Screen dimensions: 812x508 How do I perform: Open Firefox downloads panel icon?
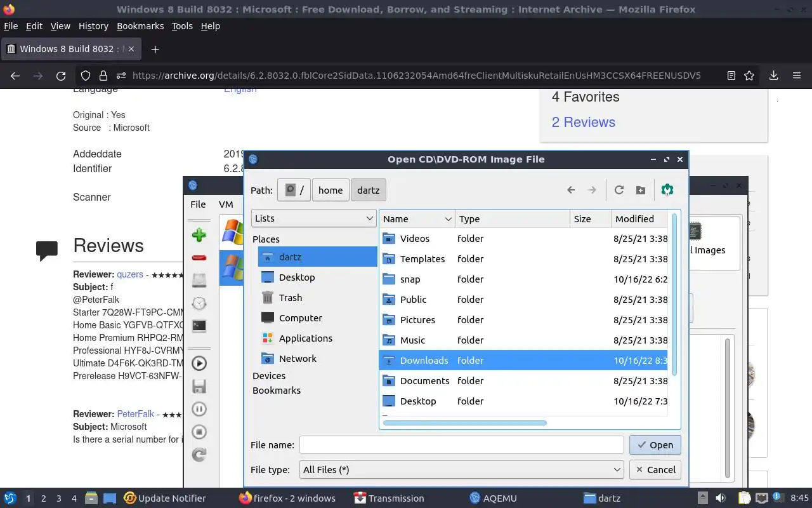(x=773, y=76)
